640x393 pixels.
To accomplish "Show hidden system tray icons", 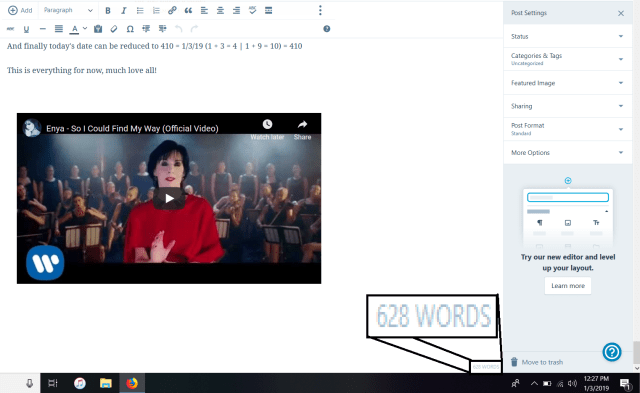I will click(534, 383).
